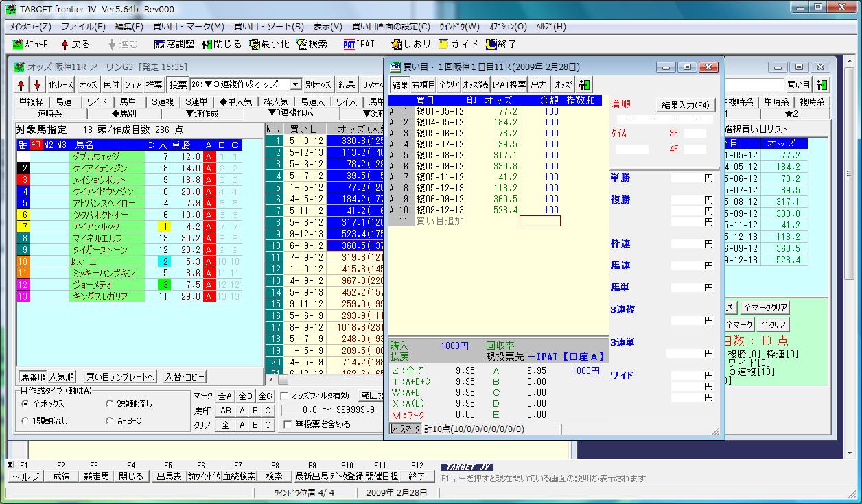Click the 買い目 window title icon
Screen dimensions: 862x504
click(x=395, y=67)
